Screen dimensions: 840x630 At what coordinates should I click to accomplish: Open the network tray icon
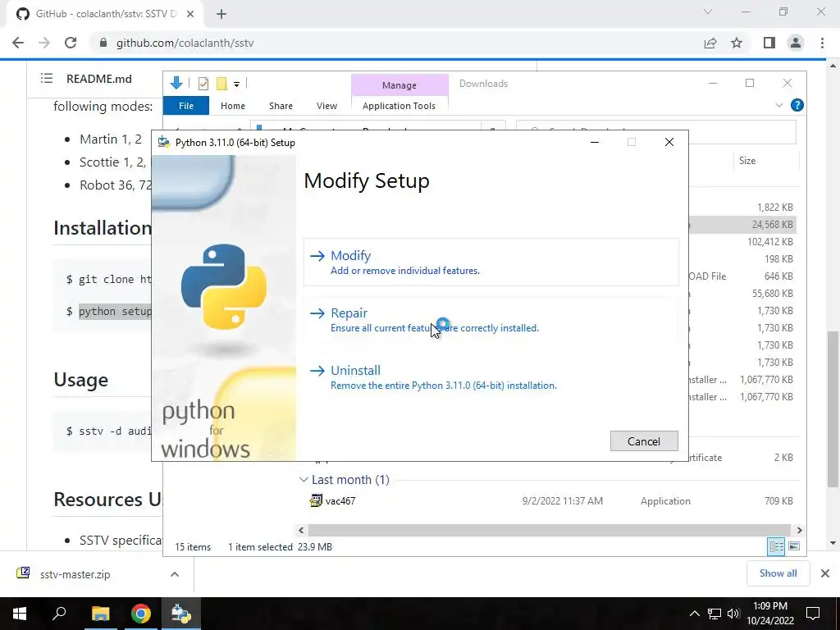click(714, 614)
